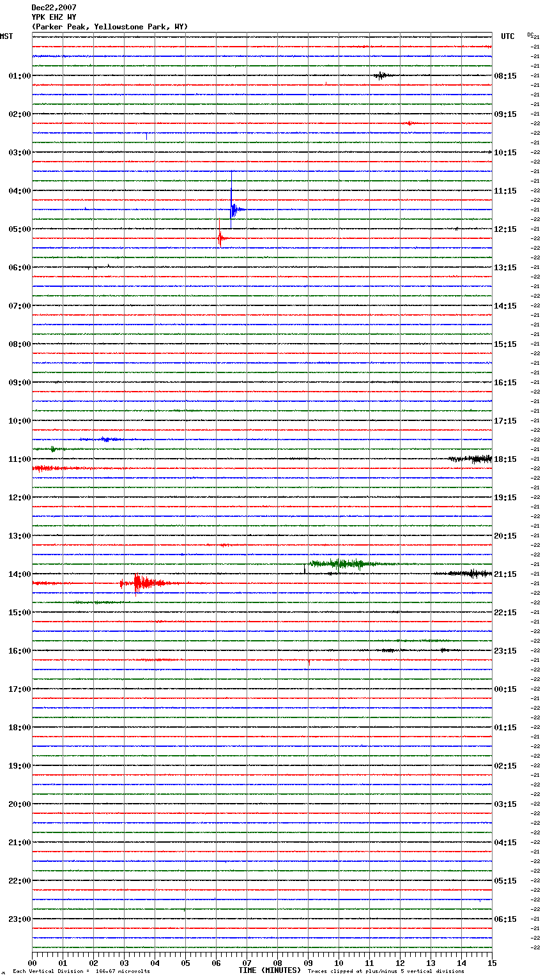
Task: Click the "05:00" MST hour label
Action: 20,229
